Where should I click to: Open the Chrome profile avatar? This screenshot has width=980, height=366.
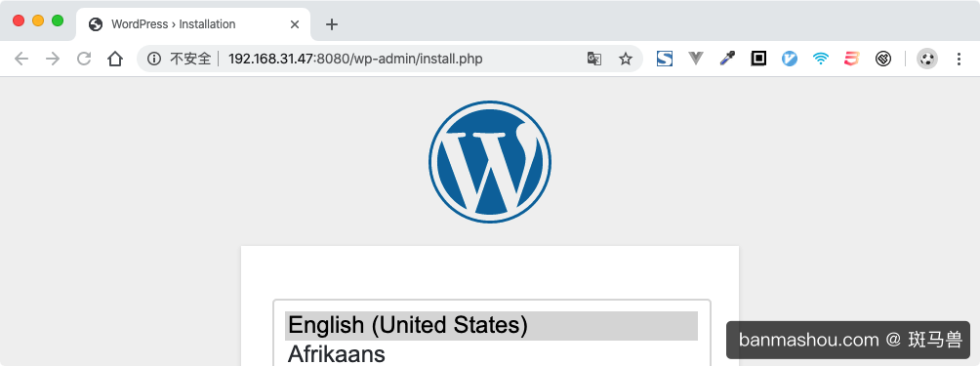point(927,59)
